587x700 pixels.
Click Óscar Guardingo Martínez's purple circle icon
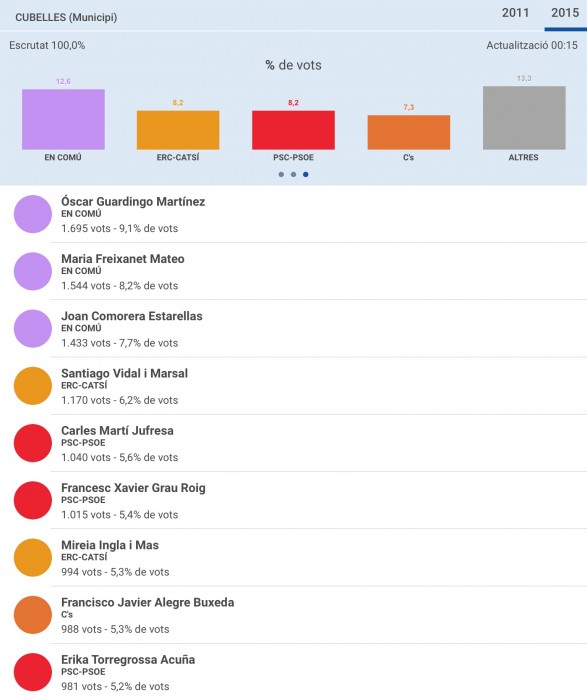(x=33, y=214)
